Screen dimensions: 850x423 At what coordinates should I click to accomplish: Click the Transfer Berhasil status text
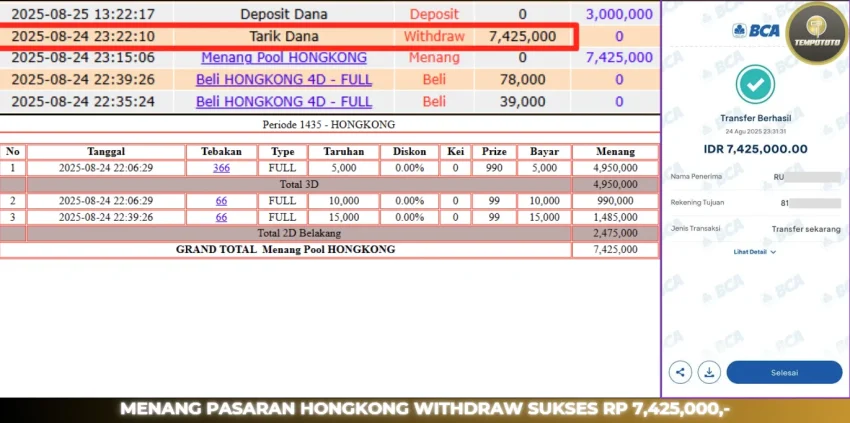click(x=756, y=118)
